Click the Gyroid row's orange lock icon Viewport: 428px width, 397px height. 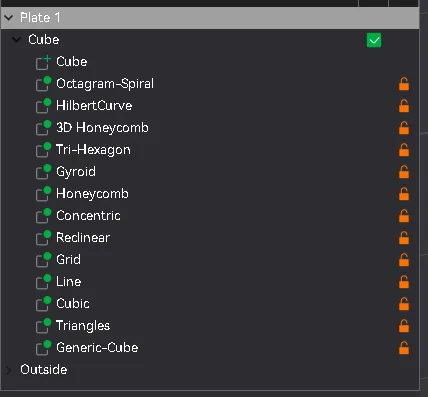tap(404, 172)
